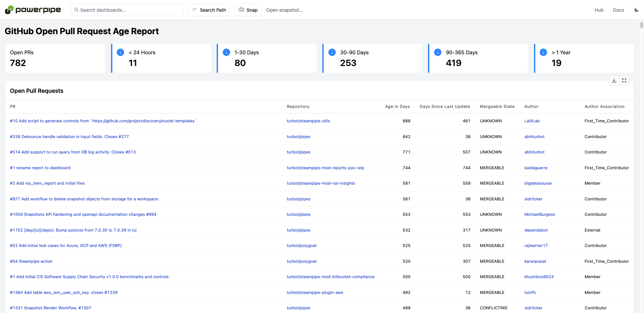Image resolution: width=644 pixels, height=313 pixels.
Task: Click info icon on 1-30 Days card
Action: point(226,52)
